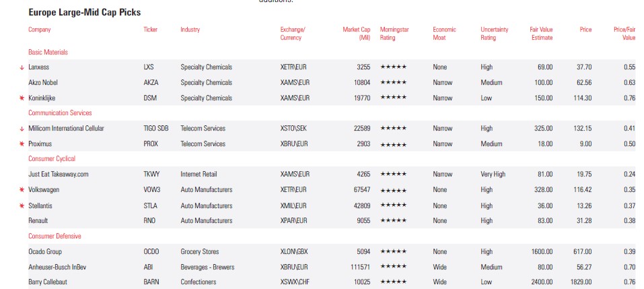Open the Communication Services sector heading
The image size is (644, 289).
tap(60, 113)
